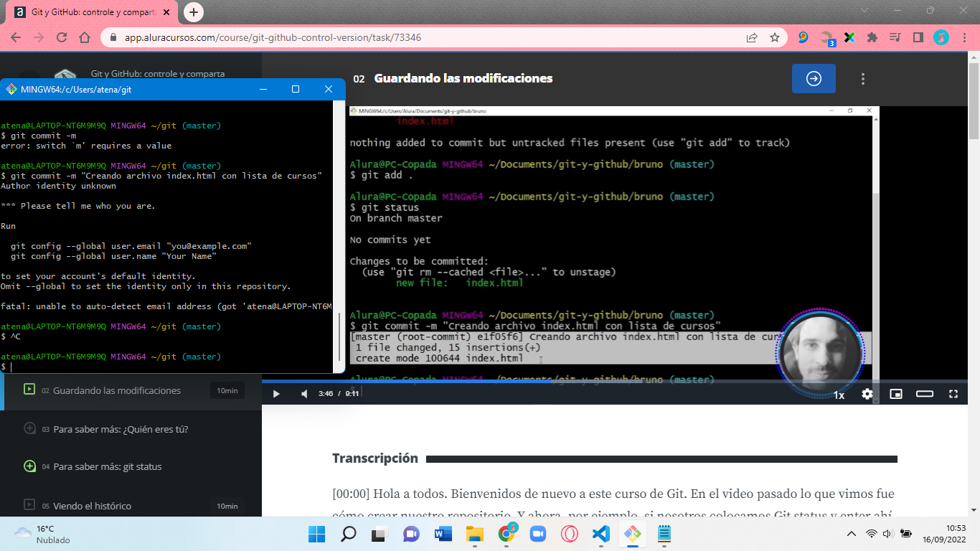Click the Transcripción heading

(x=375, y=458)
